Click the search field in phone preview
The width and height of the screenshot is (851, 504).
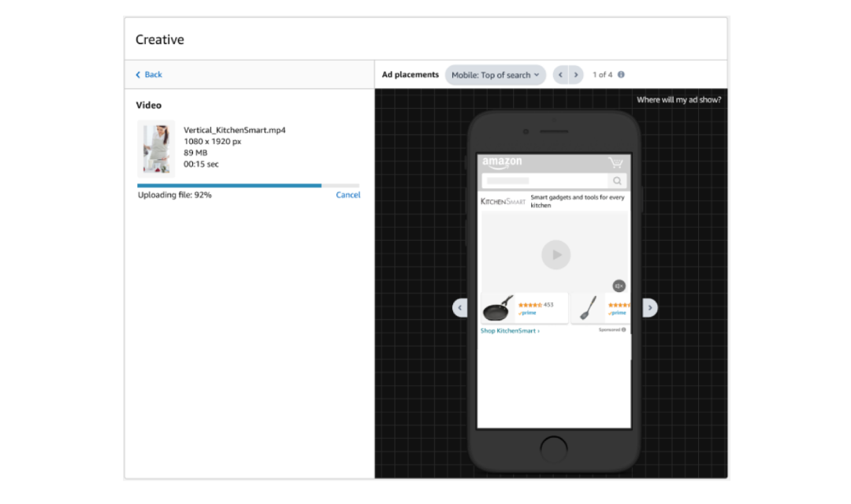[544, 180]
